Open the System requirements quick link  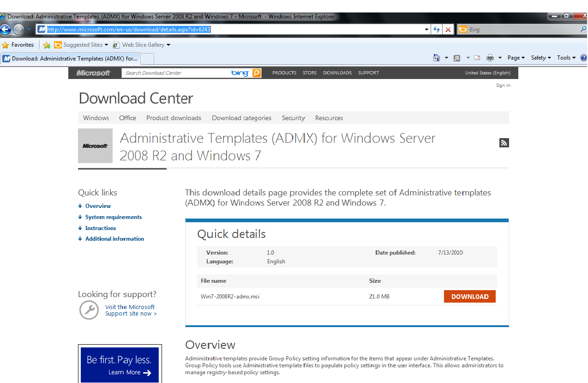click(x=113, y=217)
